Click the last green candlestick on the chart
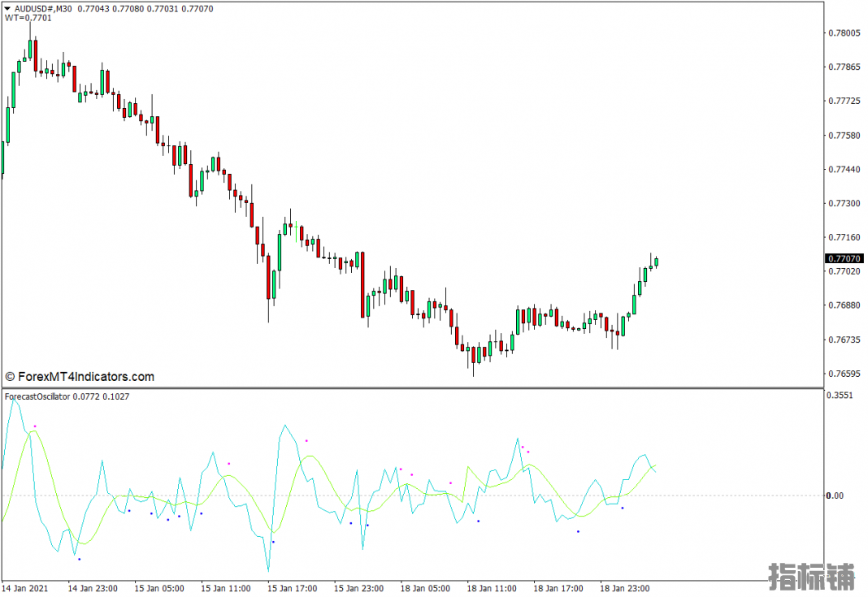The width and height of the screenshot is (868, 597). click(657, 262)
